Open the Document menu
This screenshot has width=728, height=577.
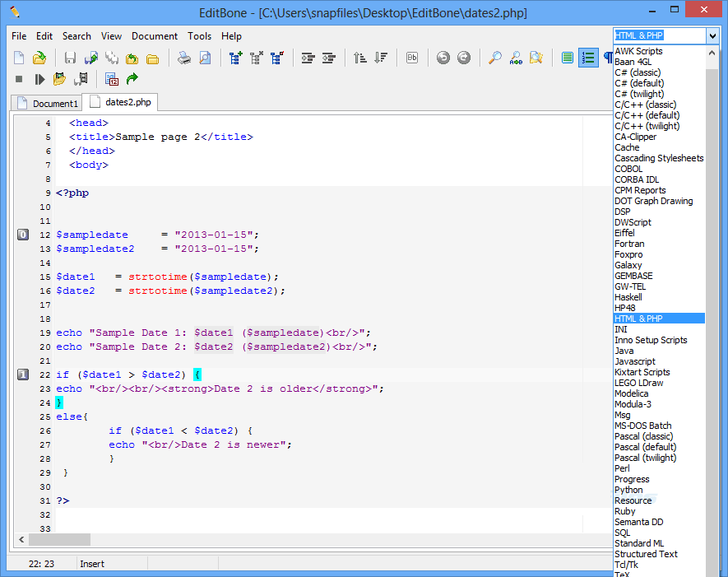click(x=155, y=36)
